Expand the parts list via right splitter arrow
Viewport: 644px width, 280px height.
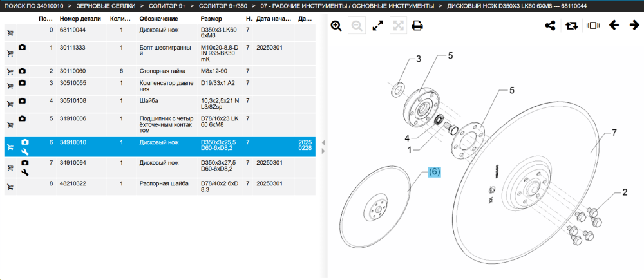323,151
